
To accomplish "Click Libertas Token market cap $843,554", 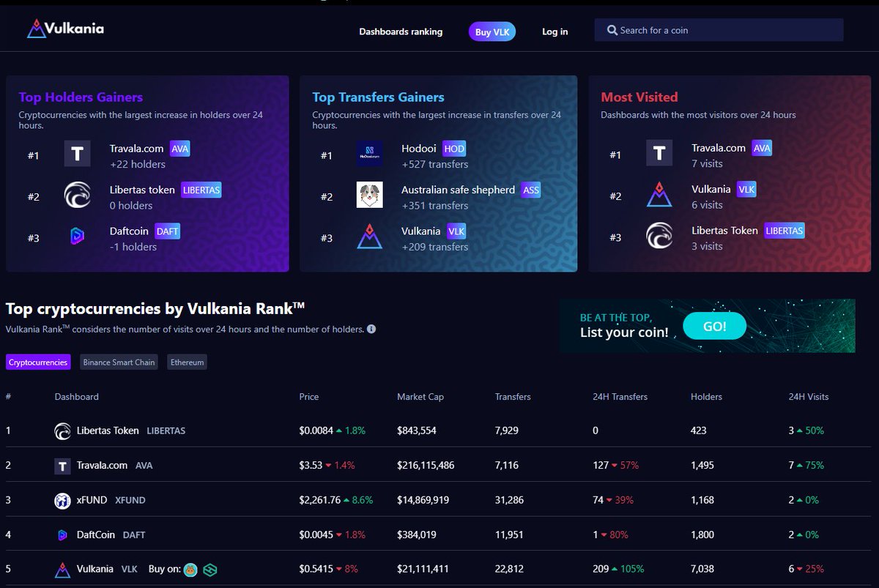I will 417,431.
